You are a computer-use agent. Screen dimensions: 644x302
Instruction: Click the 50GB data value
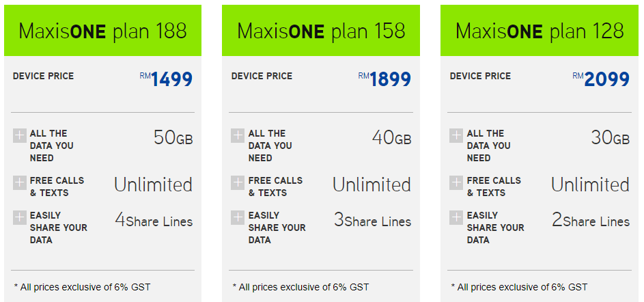pyautogui.click(x=173, y=138)
